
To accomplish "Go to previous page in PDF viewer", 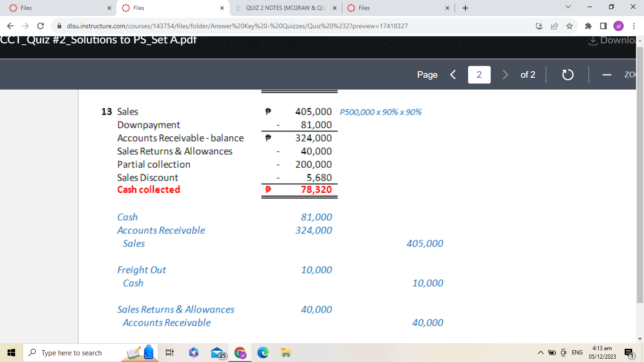I will (x=453, y=75).
